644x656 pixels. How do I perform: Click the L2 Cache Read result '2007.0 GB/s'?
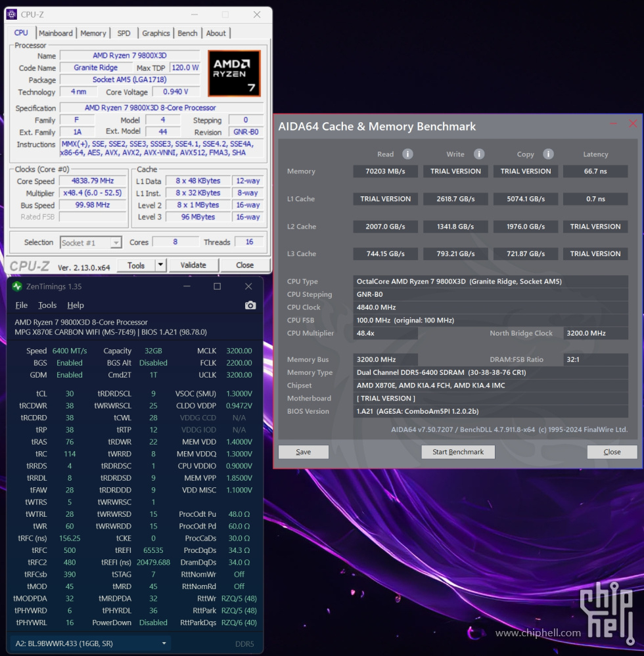pyautogui.click(x=385, y=227)
